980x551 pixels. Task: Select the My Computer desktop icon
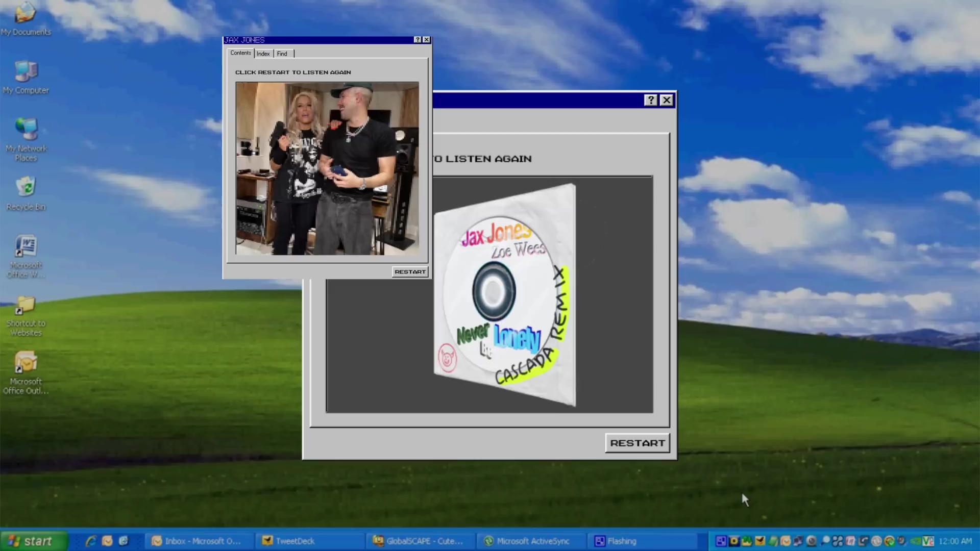coord(26,78)
